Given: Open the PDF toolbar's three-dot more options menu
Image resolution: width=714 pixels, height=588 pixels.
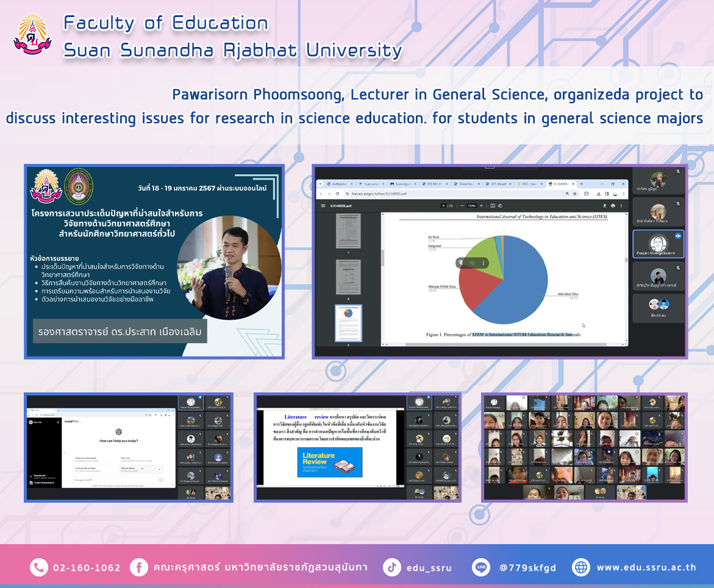Looking at the screenshot, I should [x=621, y=205].
